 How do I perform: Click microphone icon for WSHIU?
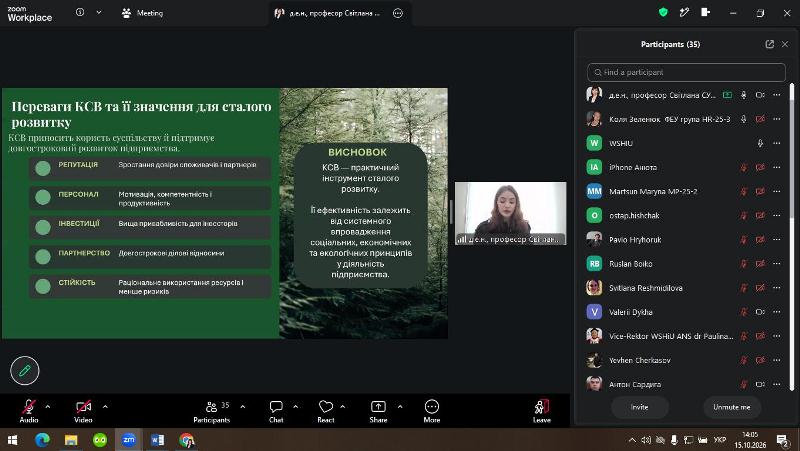coord(760,143)
